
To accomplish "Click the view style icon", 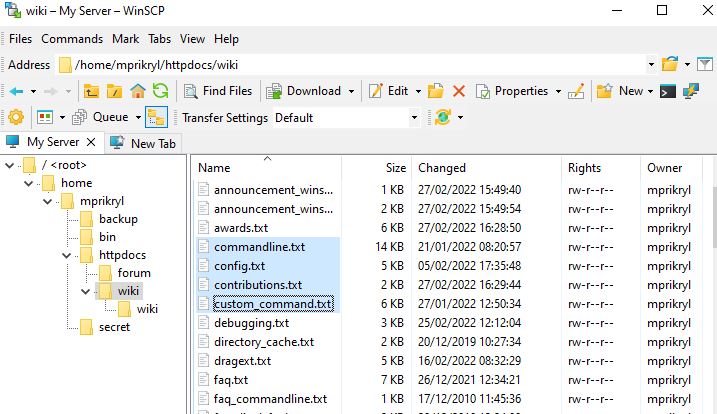I will coord(45,118).
